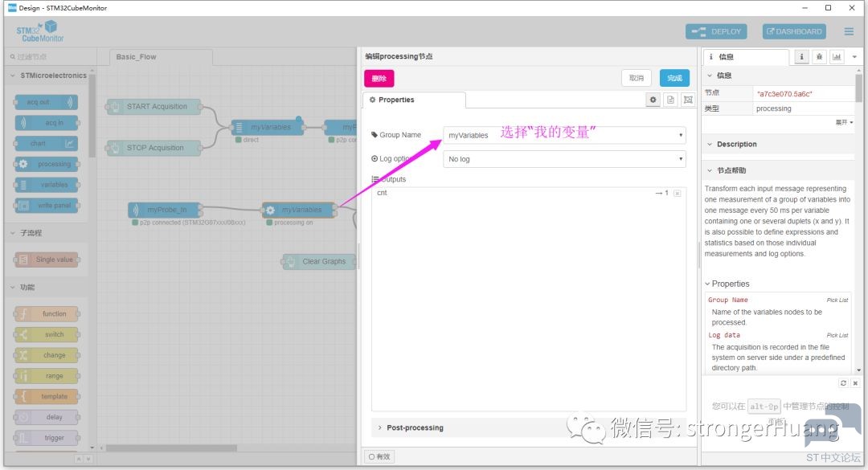Select the processing palette node
Screen dimensions: 868x470
point(47,164)
